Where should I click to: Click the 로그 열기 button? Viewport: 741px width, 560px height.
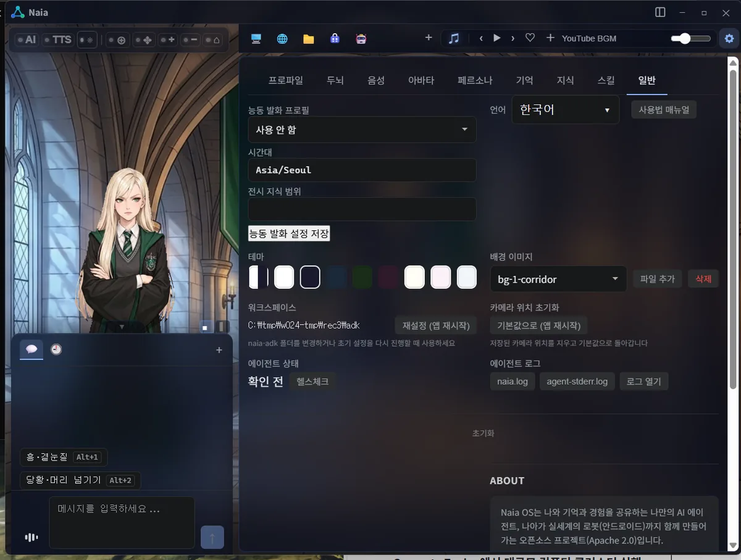point(644,382)
